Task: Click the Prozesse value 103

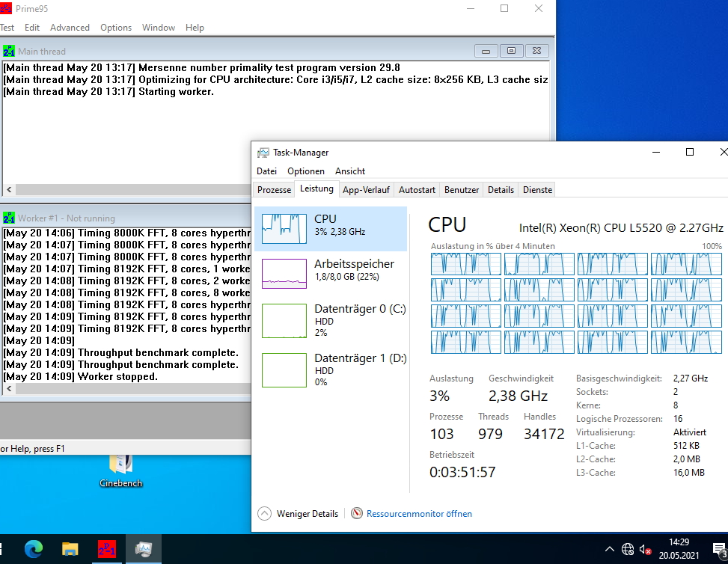Action: tap(441, 434)
